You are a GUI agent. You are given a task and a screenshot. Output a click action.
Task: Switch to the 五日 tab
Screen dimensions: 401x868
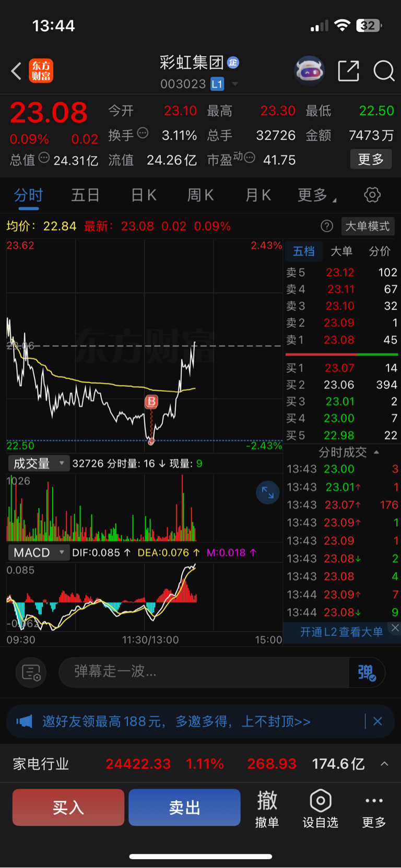(x=85, y=196)
